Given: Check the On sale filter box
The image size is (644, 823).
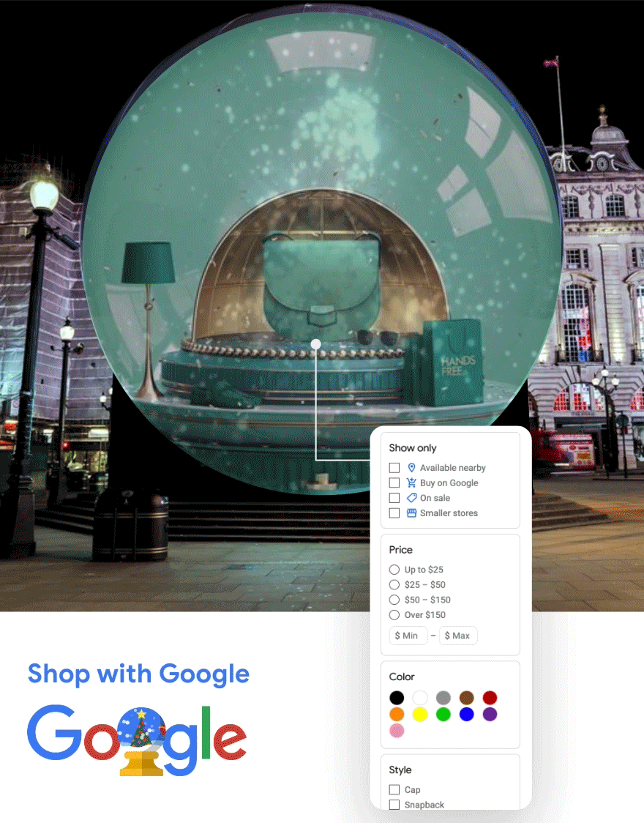Looking at the screenshot, I should click(394, 498).
